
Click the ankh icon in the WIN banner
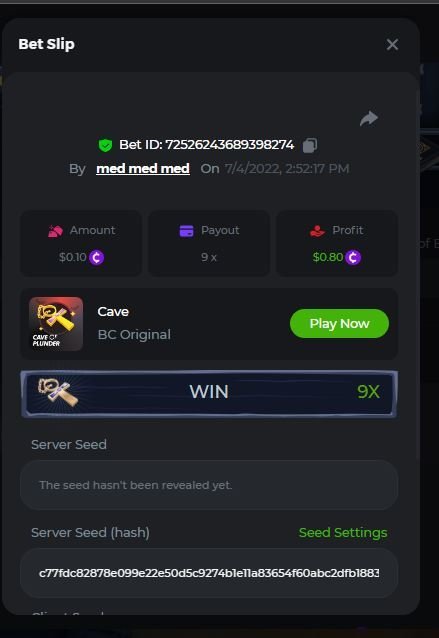click(x=58, y=392)
